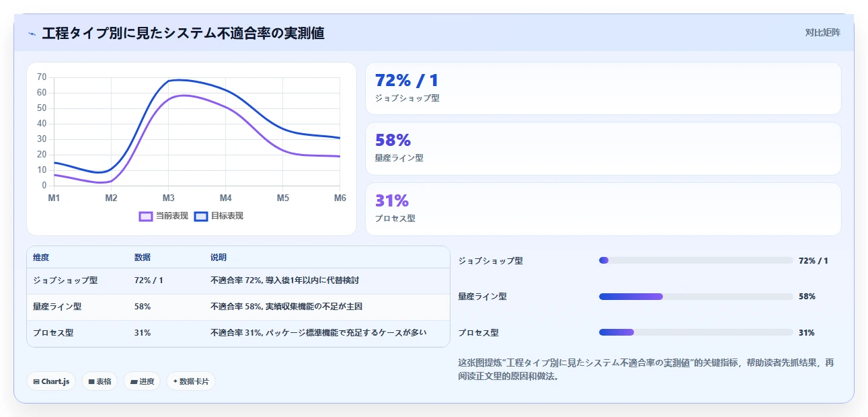Click the 数据卡片 tag chip

[x=191, y=381]
